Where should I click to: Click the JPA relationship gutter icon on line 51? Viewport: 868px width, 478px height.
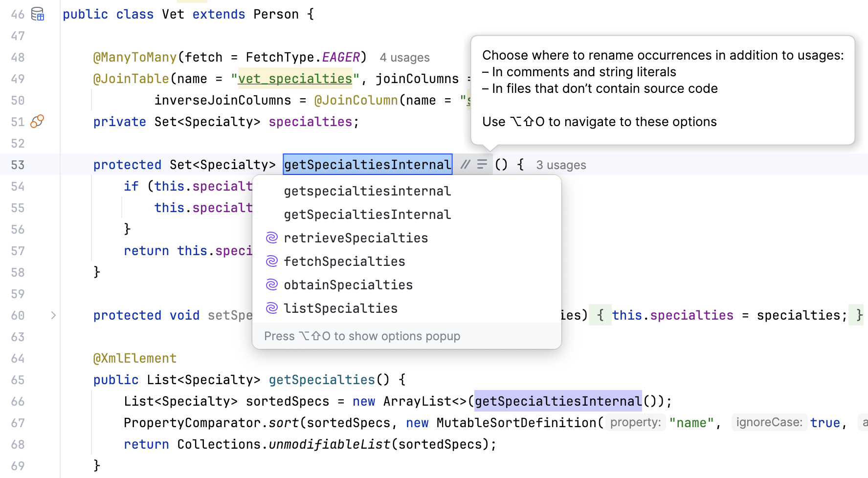pyautogui.click(x=37, y=121)
